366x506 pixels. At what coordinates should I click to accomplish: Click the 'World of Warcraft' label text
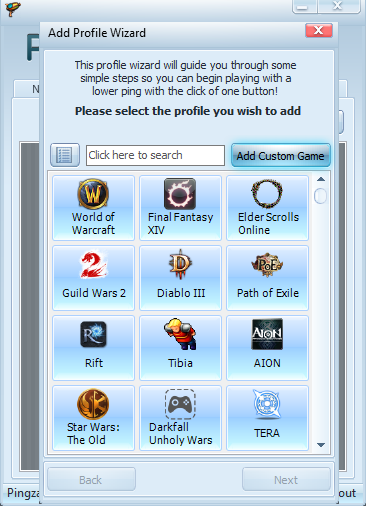93,223
